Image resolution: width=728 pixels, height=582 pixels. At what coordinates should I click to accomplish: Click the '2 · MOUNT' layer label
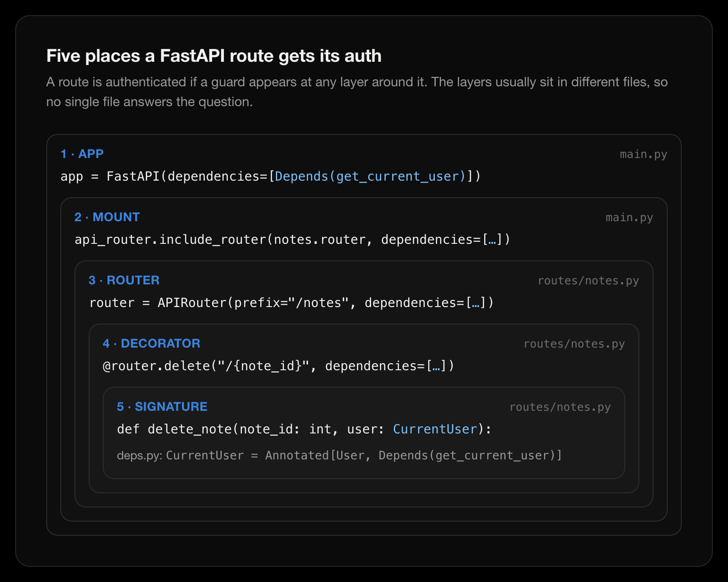107,217
